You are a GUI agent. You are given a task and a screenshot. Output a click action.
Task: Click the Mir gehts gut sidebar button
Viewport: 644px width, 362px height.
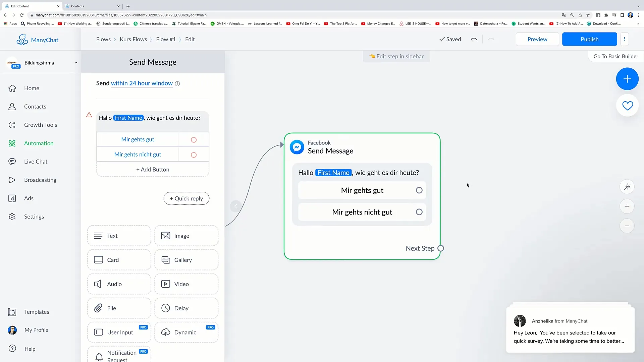click(138, 139)
